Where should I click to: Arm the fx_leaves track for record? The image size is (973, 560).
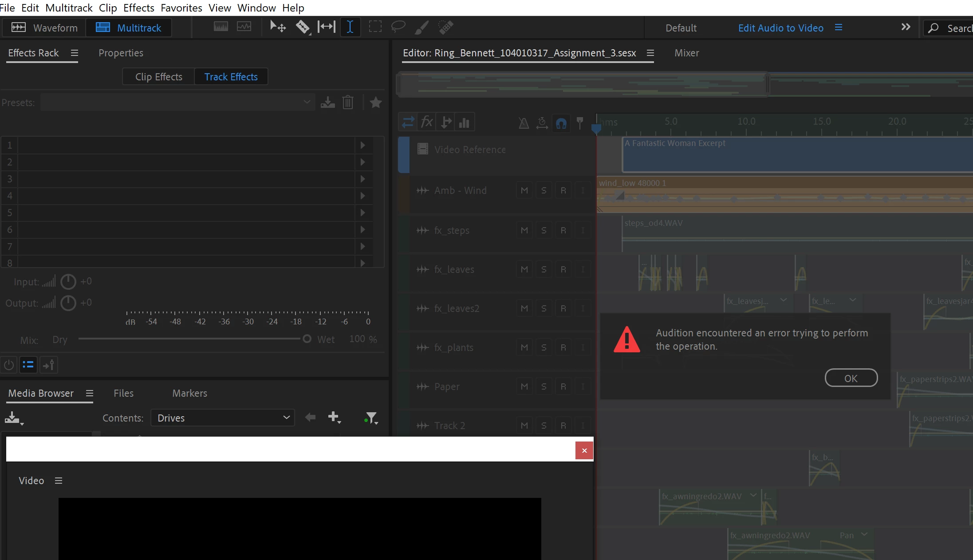[563, 269]
